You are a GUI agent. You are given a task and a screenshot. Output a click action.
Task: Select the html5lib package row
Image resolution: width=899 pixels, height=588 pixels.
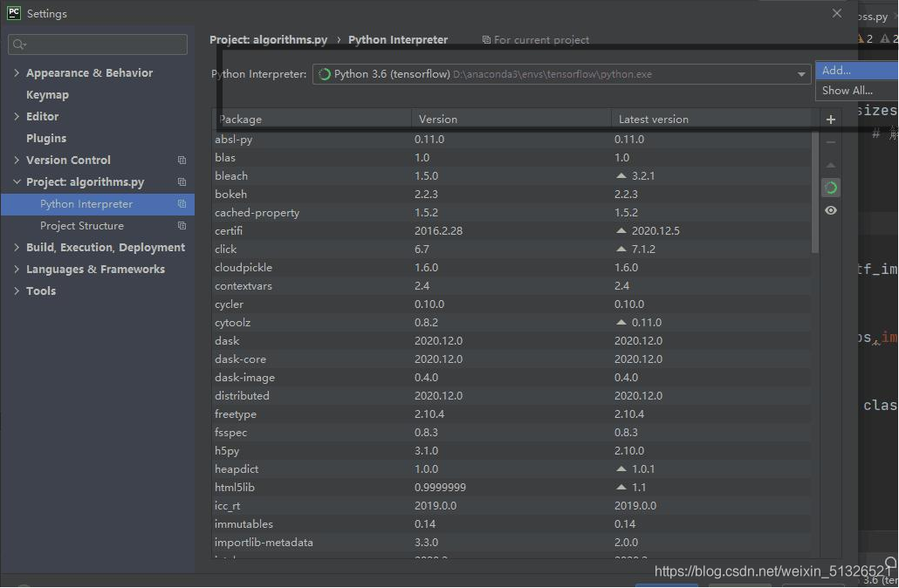[x=511, y=488]
